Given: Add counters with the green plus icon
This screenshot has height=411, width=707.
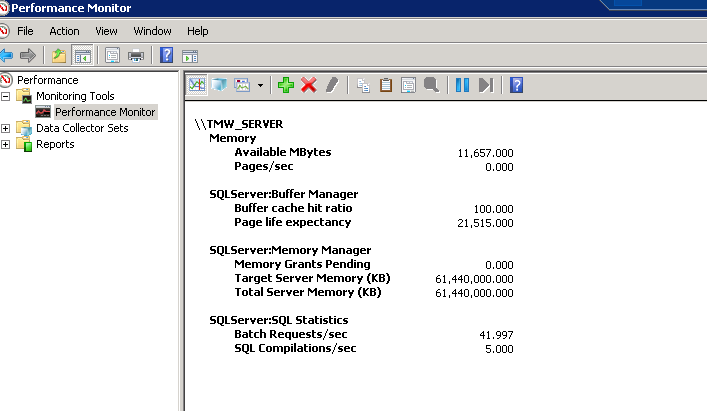Looking at the screenshot, I should point(286,85).
